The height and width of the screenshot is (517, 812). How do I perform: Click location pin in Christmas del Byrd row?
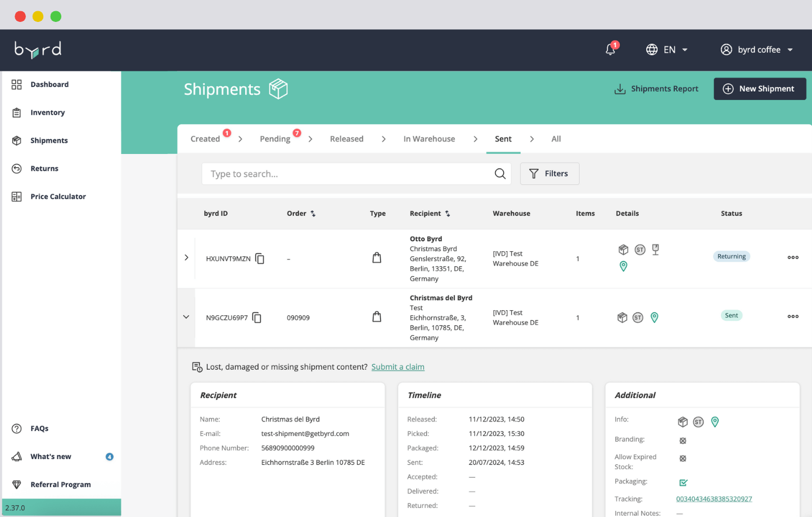[x=655, y=318]
